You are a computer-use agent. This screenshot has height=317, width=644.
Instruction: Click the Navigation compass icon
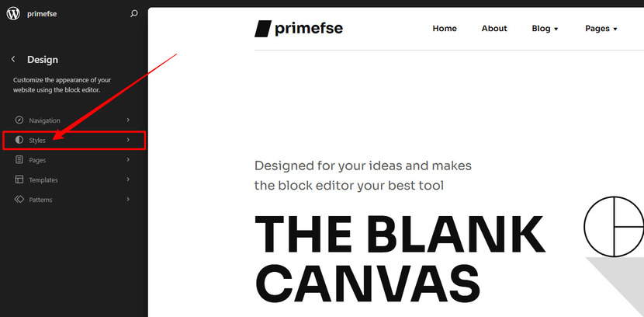coord(19,120)
